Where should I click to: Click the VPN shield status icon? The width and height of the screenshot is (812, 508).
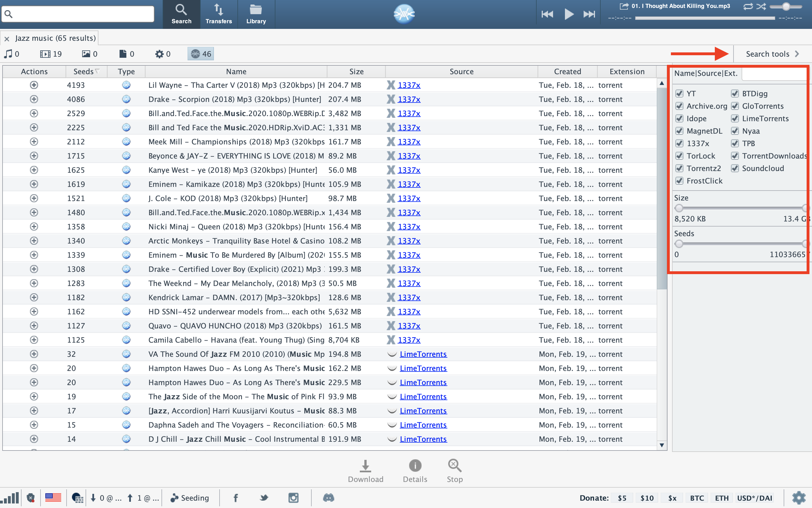tap(31, 498)
